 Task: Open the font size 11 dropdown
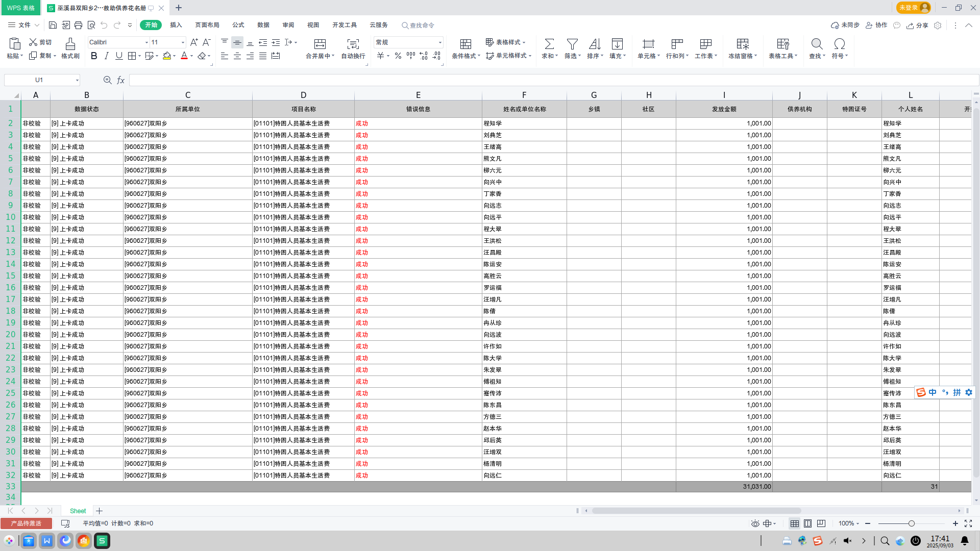point(183,42)
